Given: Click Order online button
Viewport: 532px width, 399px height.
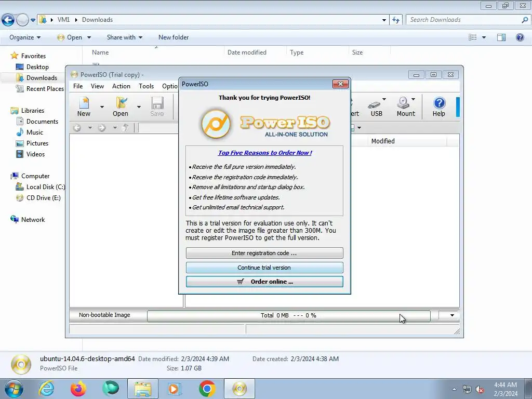Looking at the screenshot, I should click(264, 282).
